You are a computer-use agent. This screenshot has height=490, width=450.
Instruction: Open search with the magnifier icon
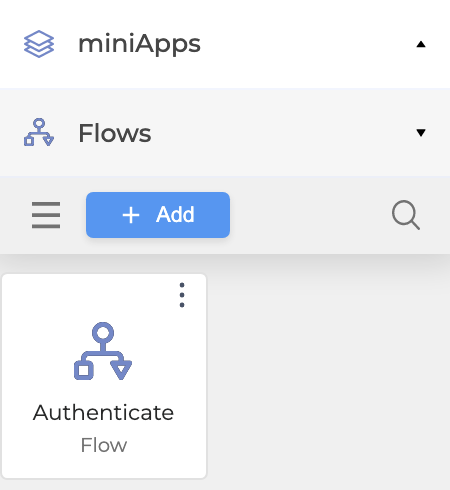tap(406, 215)
